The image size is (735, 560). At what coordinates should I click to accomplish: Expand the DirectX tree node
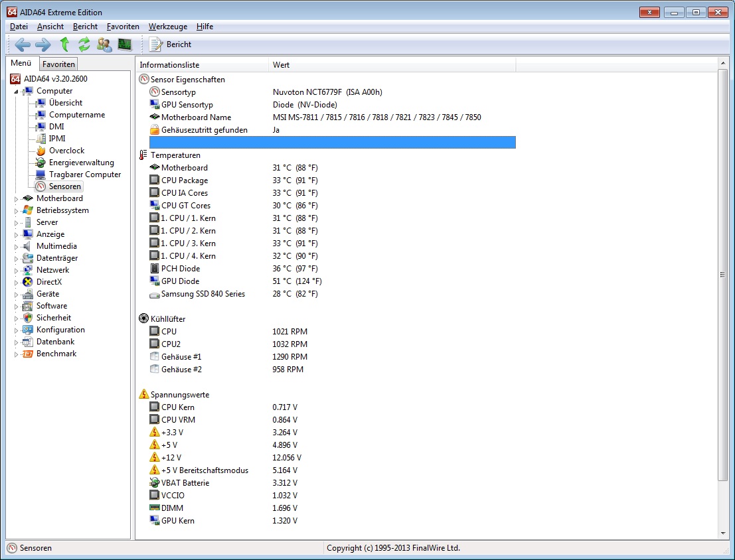16,283
